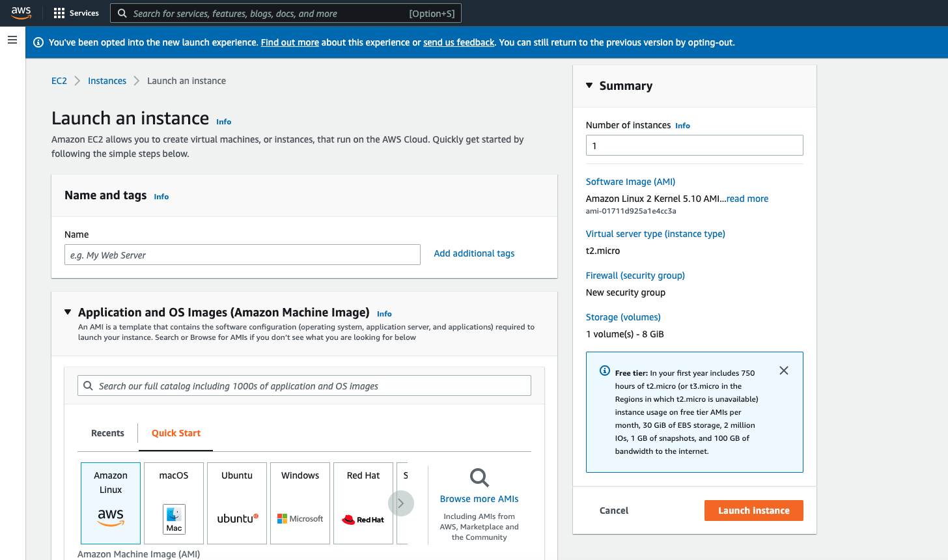Click the t2.micro instance type text
The height and width of the screenshot is (560, 948).
pyautogui.click(x=603, y=251)
